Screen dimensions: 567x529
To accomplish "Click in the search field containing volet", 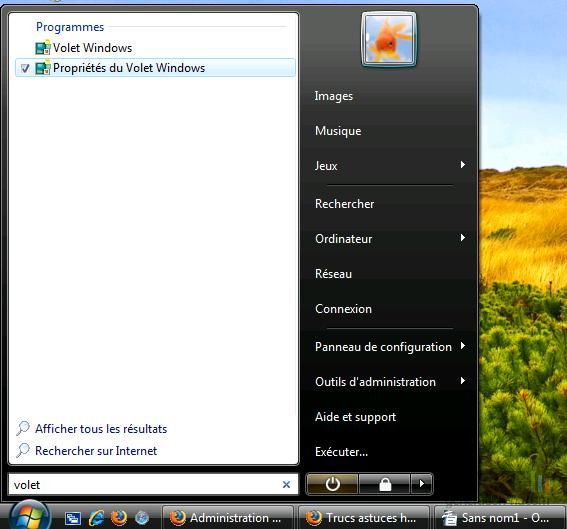I will click(x=145, y=485).
